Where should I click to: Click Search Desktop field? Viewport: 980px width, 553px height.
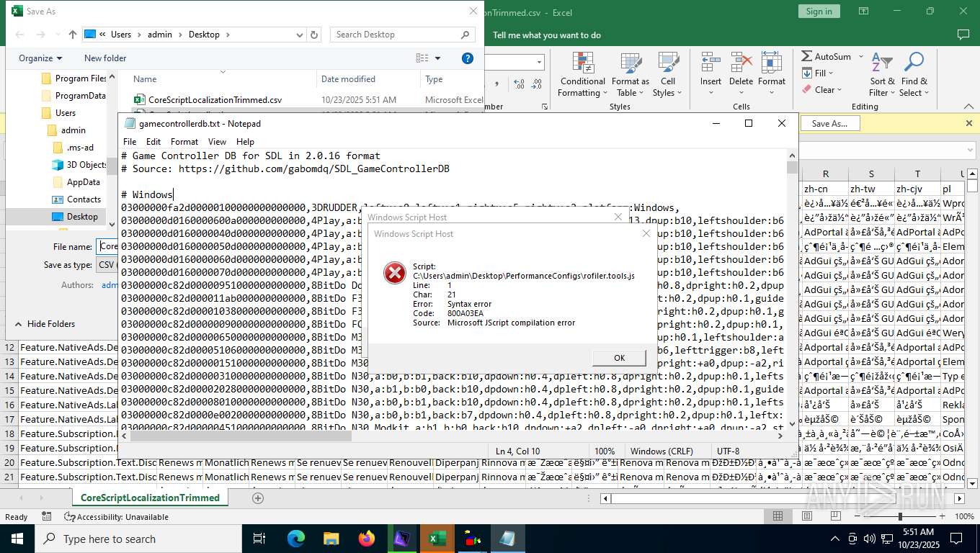[x=403, y=35]
